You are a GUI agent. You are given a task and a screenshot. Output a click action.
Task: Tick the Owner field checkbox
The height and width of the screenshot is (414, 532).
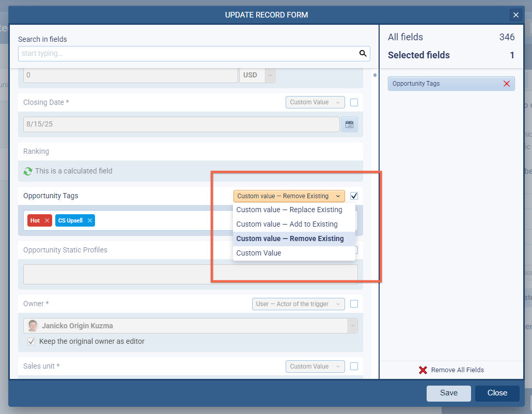354,304
